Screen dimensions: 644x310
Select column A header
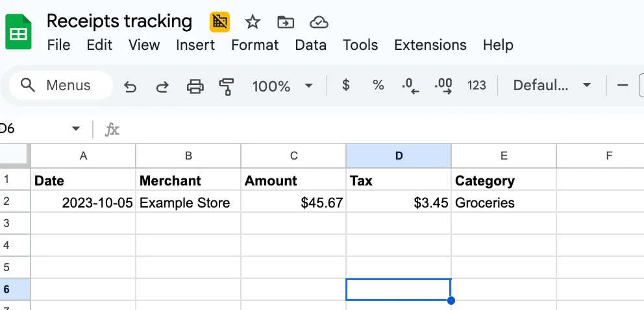83,156
